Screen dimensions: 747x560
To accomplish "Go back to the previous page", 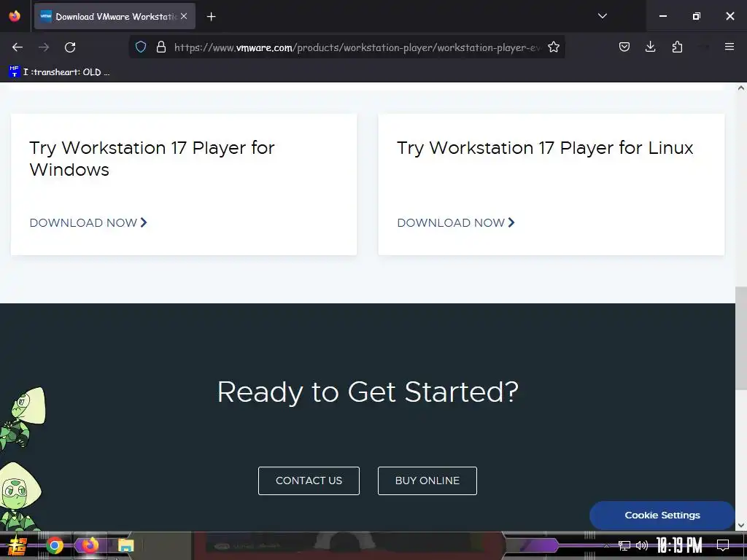I will [x=18, y=47].
